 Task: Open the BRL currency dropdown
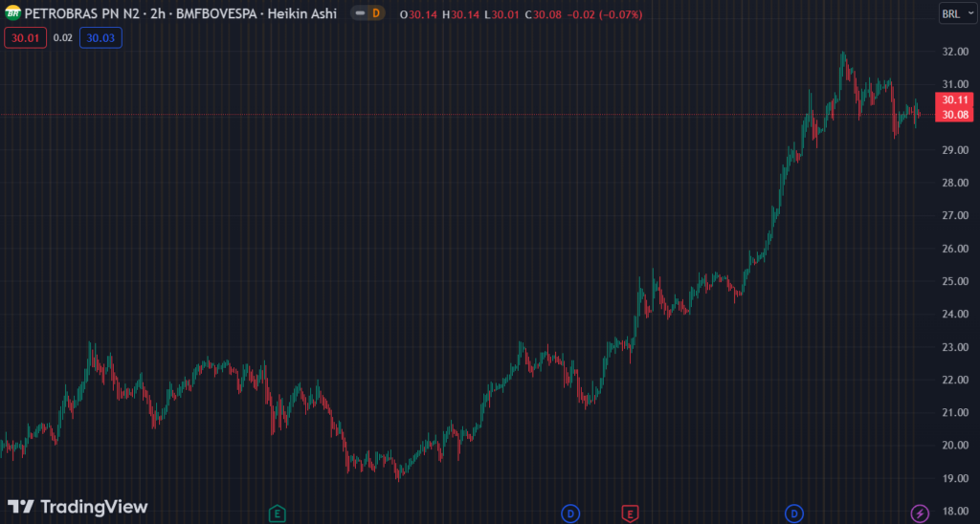coord(957,13)
